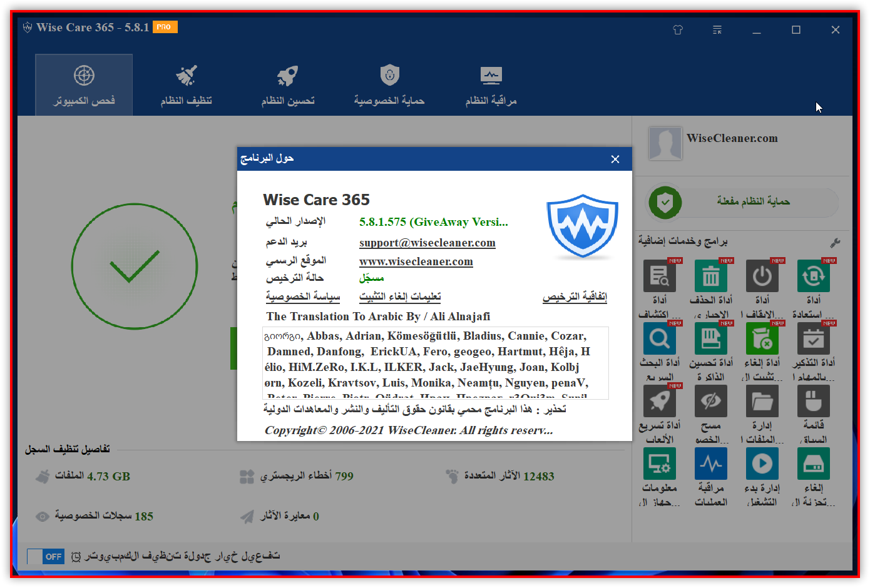This screenshot has width=870, height=588.
Task: Open the file management tool (folder icon)
Action: coord(762,401)
